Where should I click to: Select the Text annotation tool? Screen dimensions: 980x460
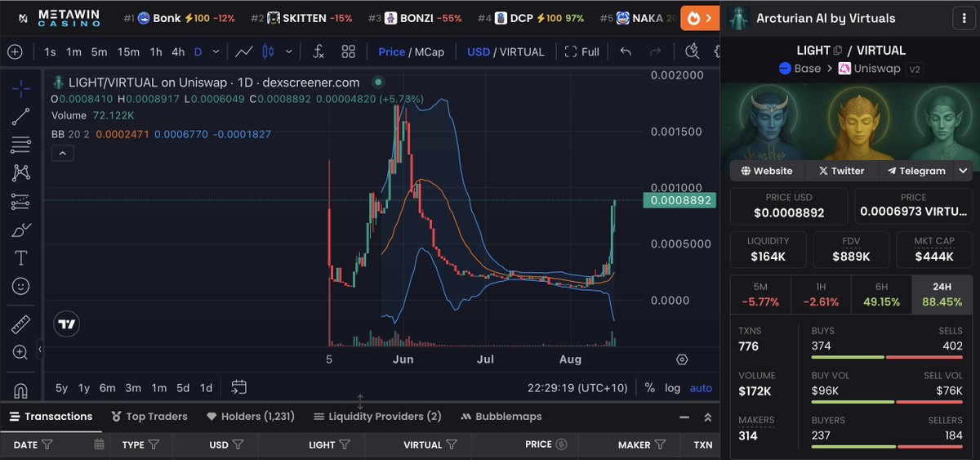pos(21,258)
